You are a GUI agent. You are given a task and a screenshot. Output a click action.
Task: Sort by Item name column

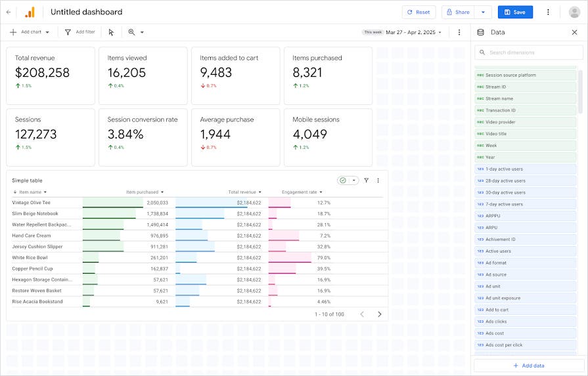(30, 192)
